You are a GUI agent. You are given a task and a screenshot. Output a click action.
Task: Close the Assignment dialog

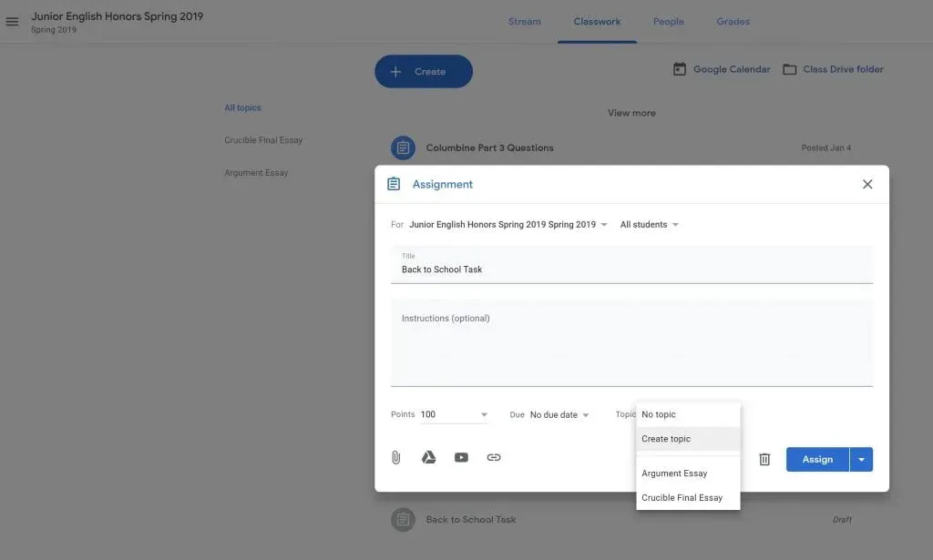(867, 184)
